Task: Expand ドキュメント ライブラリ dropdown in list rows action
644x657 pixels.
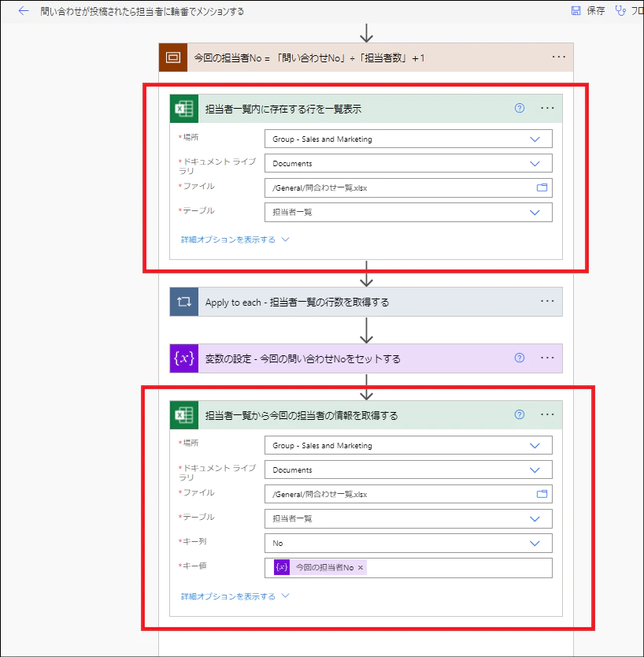Action: [535, 163]
